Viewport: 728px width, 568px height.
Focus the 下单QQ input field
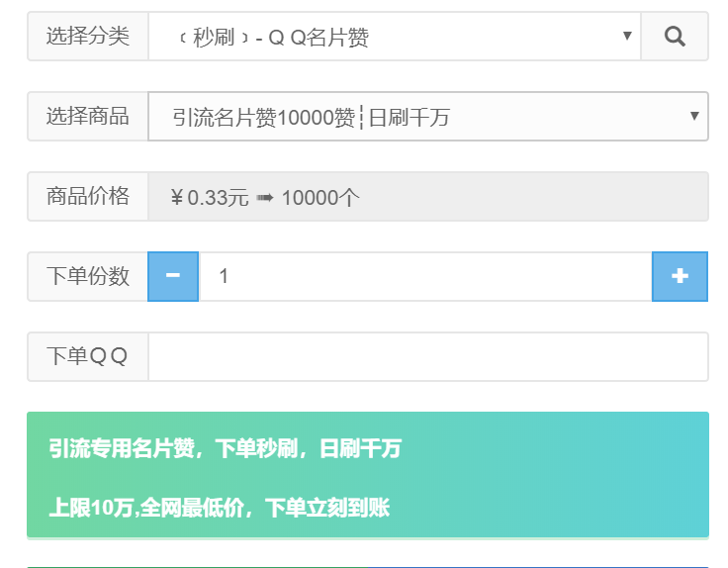(x=427, y=356)
